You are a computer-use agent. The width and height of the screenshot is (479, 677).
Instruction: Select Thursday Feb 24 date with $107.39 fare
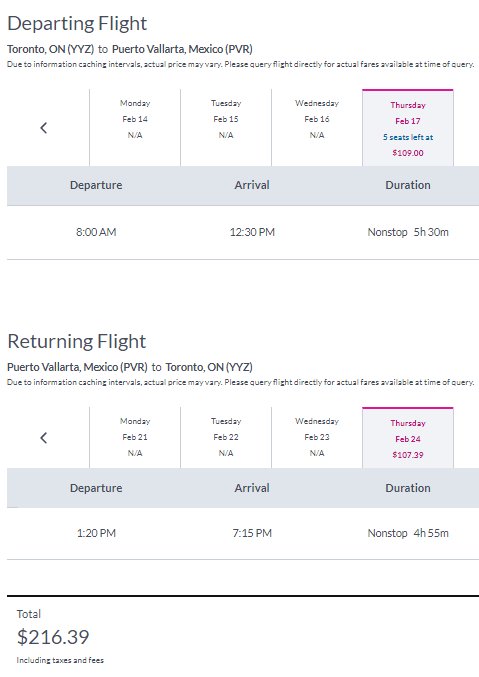[408, 438]
